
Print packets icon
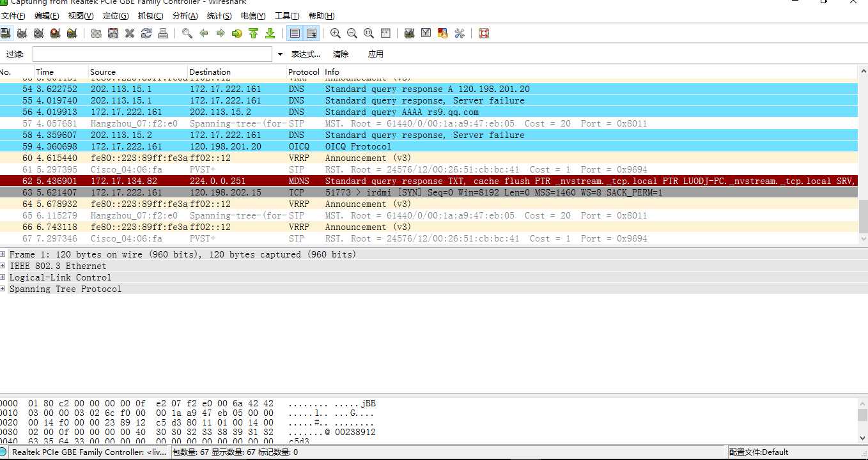[163, 33]
